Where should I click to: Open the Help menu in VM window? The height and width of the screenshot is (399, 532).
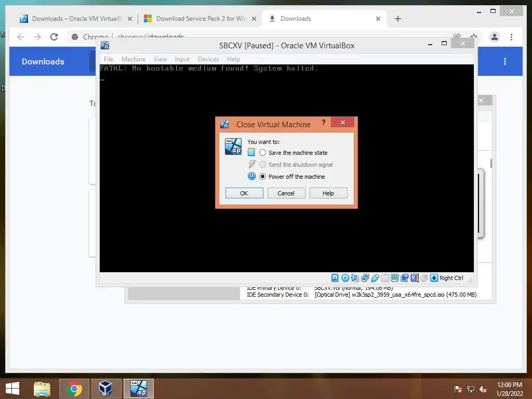point(233,59)
